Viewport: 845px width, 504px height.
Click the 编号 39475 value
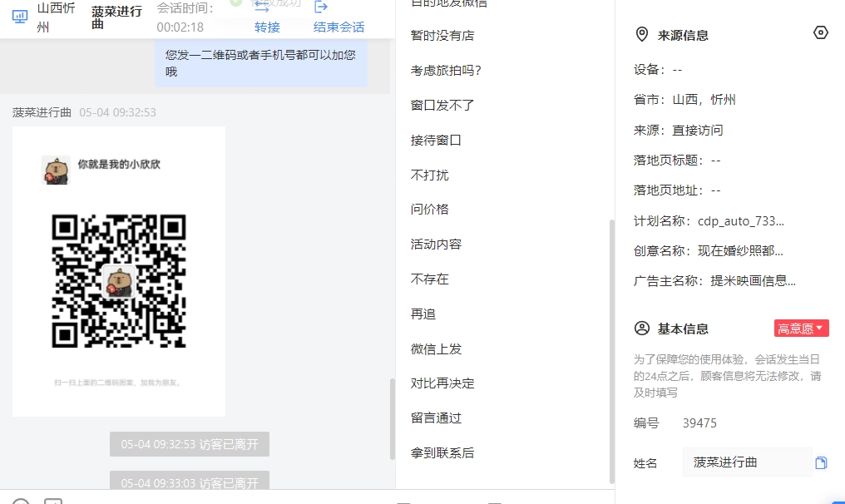pos(699,423)
